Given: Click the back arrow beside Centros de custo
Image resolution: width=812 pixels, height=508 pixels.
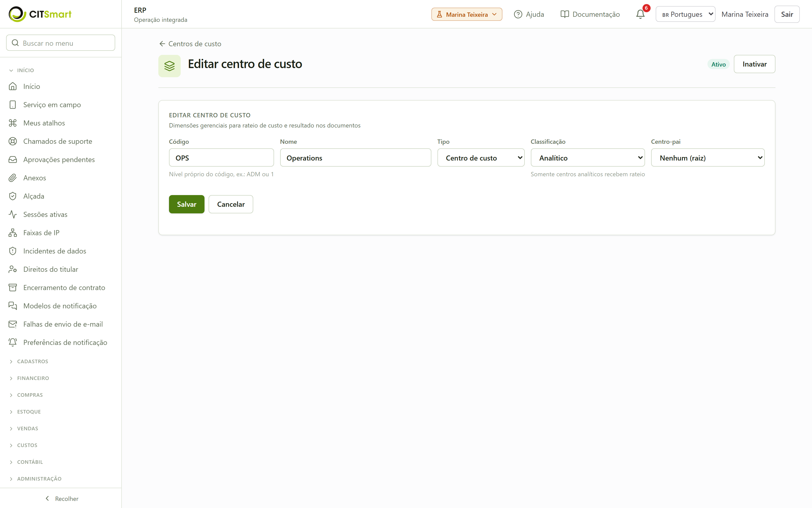Looking at the screenshot, I should coord(162,44).
